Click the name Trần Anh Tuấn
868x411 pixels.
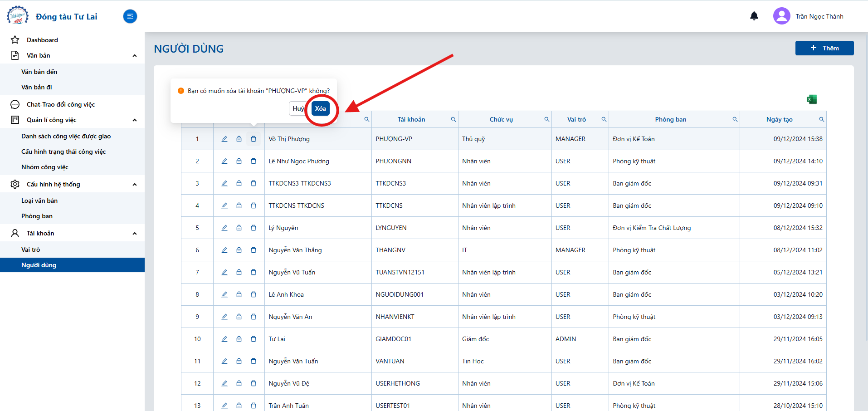click(x=288, y=406)
